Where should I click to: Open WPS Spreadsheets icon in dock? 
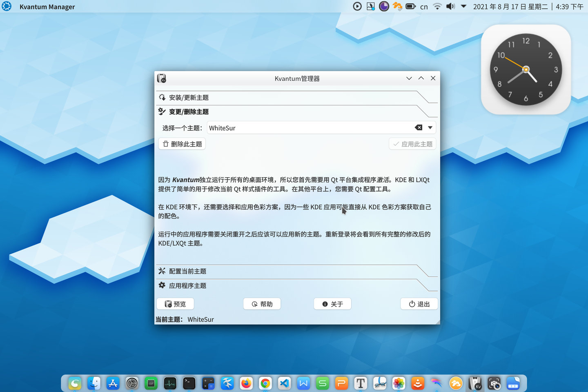[x=323, y=383]
